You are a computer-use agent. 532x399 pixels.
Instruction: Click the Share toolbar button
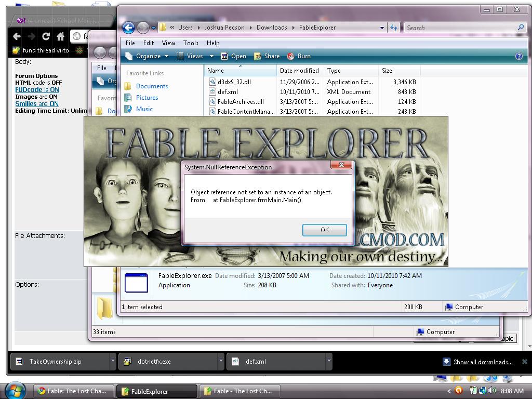(x=267, y=56)
